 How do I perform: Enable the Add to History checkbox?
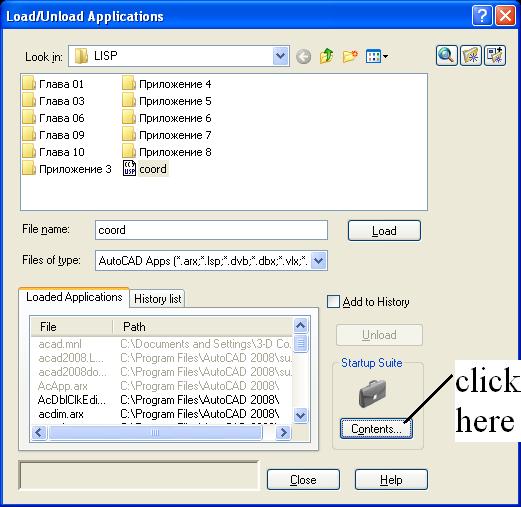click(x=333, y=301)
